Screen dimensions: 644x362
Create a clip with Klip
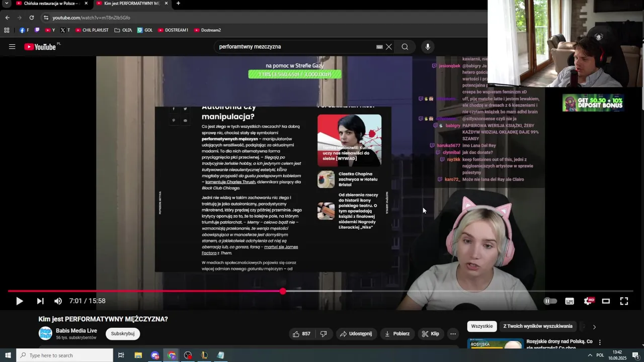click(431, 334)
